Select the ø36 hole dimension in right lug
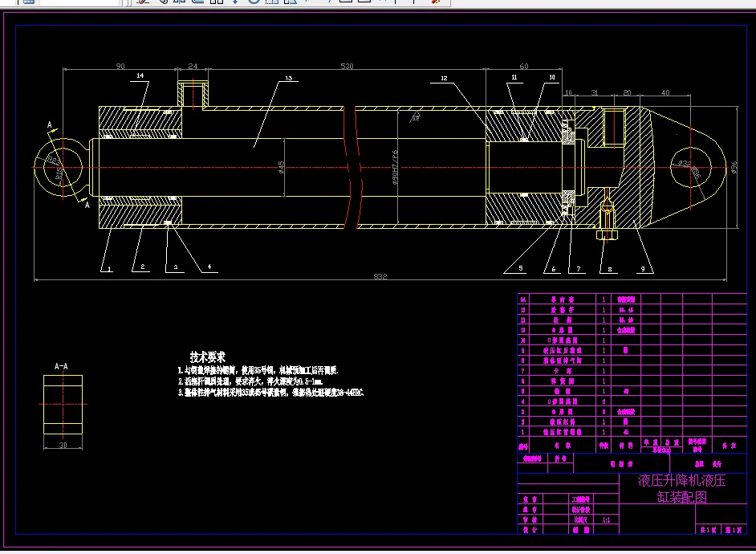The width and height of the screenshot is (756, 554). coord(684,164)
